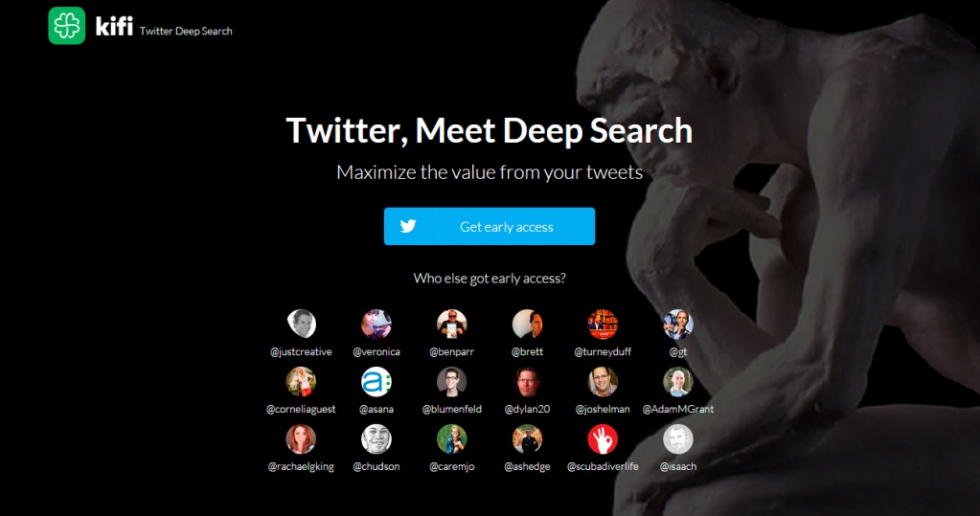This screenshot has width=980, height=516.
Task: Select the @justcreative avatar
Action: tap(301, 324)
